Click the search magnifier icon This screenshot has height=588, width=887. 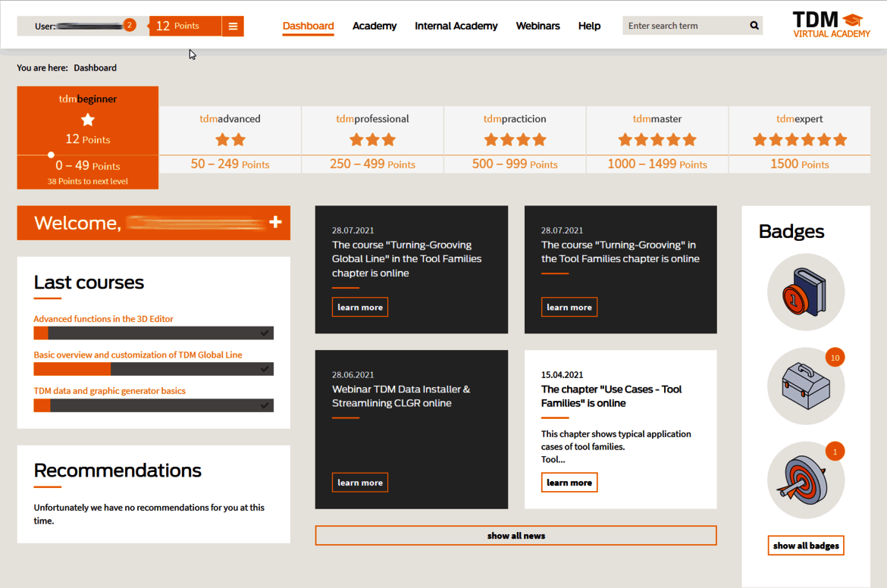point(754,26)
